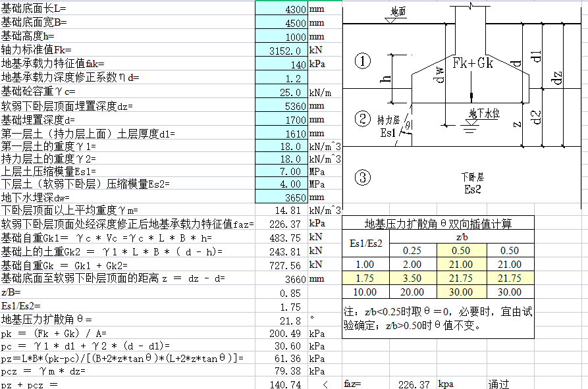Select the axial force Fk cell 3152.0
This screenshot has height=389, width=588.
[x=281, y=51]
